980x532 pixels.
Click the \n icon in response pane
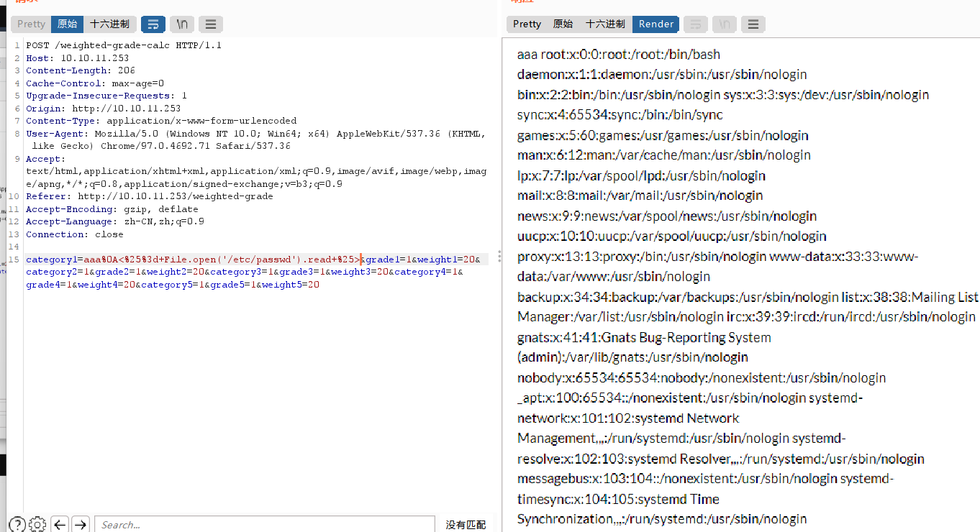click(725, 24)
